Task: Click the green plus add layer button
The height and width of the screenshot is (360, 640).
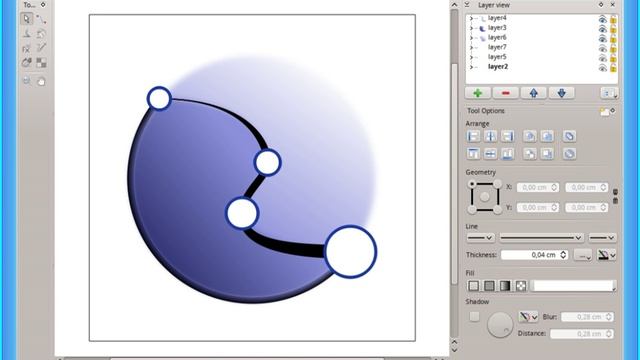Action: 478,93
